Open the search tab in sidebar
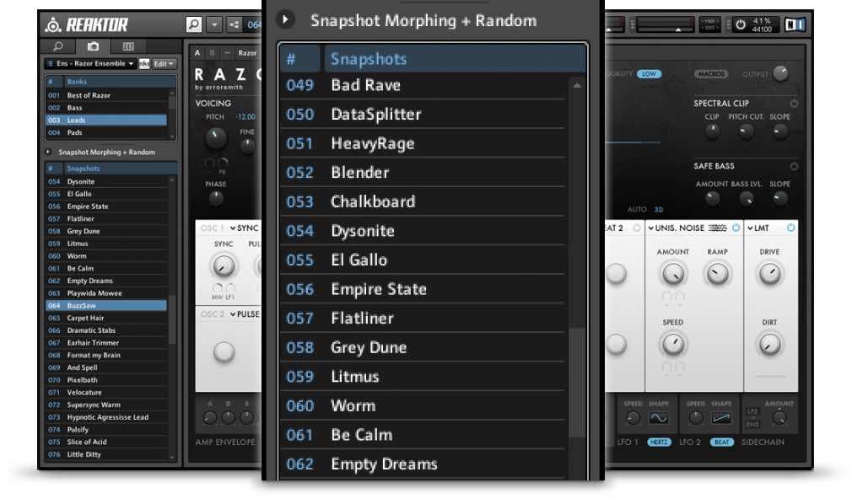This screenshot has height=504, width=852. click(57, 46)
